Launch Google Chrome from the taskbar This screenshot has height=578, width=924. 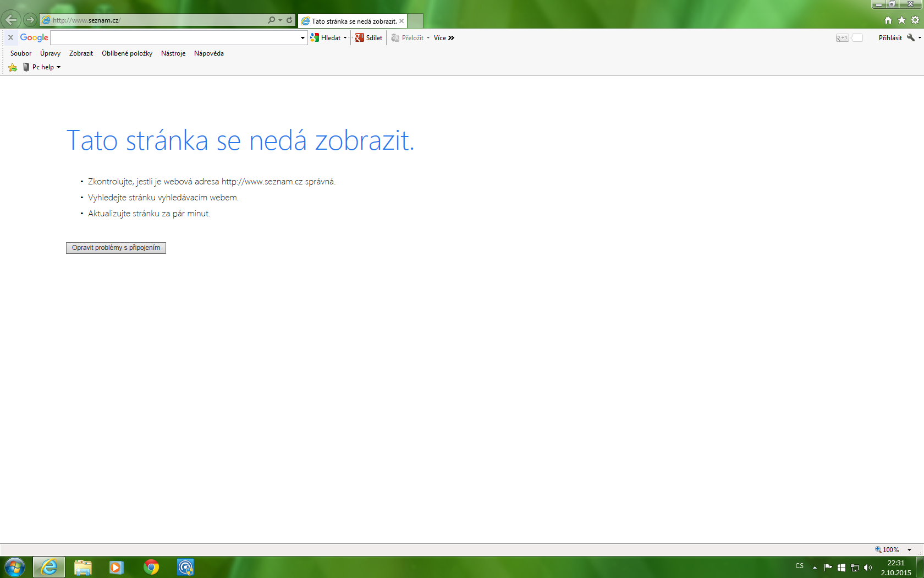pyautogui.click(x=151, y=567)
